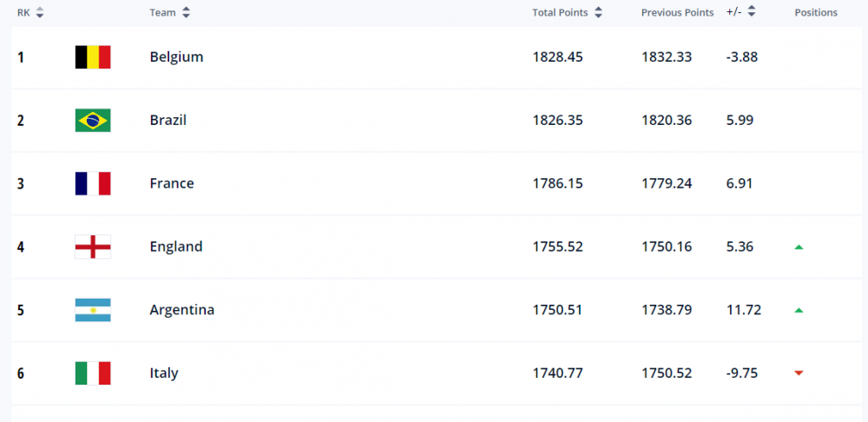Sort by +/- column arrows
The image size is (868, 422).
(751, 13)
